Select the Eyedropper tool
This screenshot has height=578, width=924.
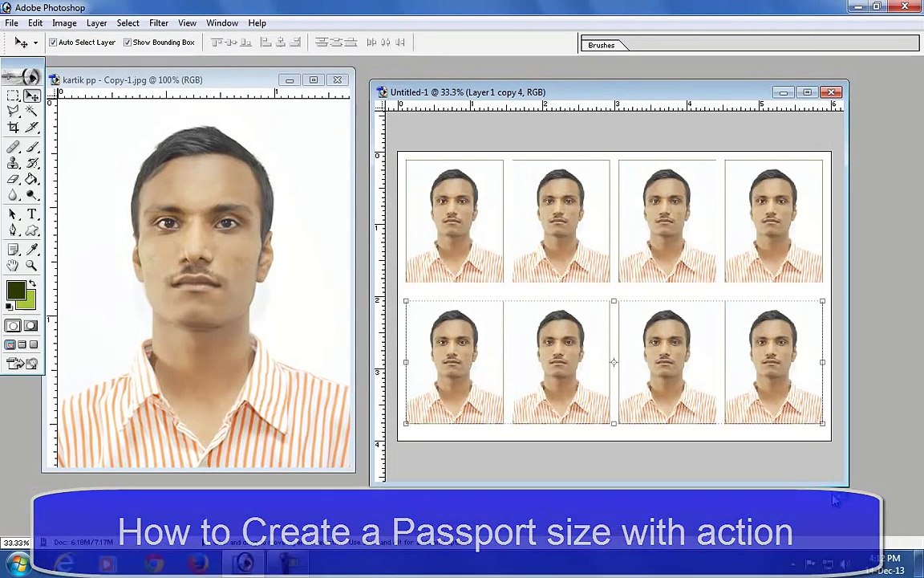pos(32,250)
